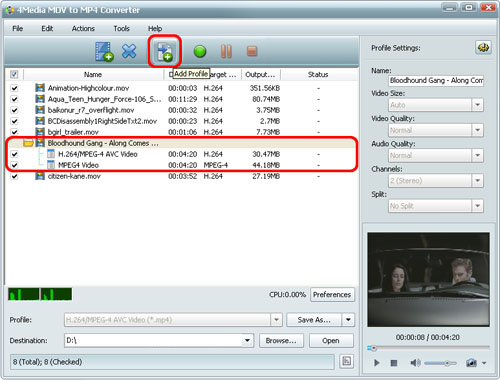Click MPEG4 Video profile icon

pyautogui.click(x=51, y=165)
